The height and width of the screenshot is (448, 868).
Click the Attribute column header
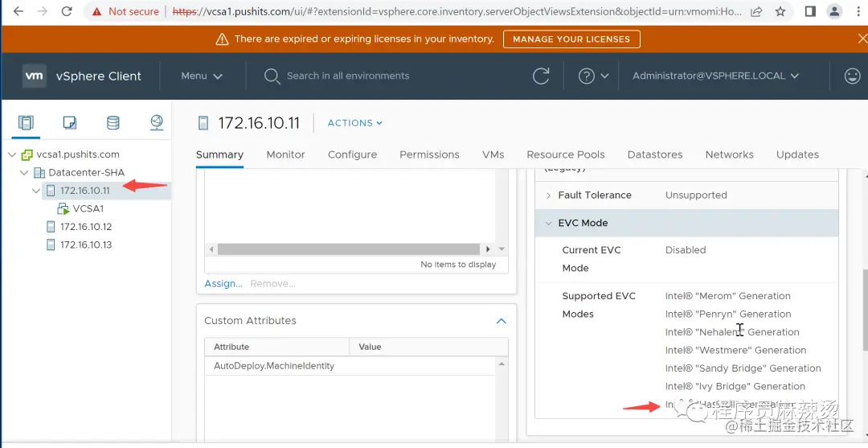pos(276,347)
